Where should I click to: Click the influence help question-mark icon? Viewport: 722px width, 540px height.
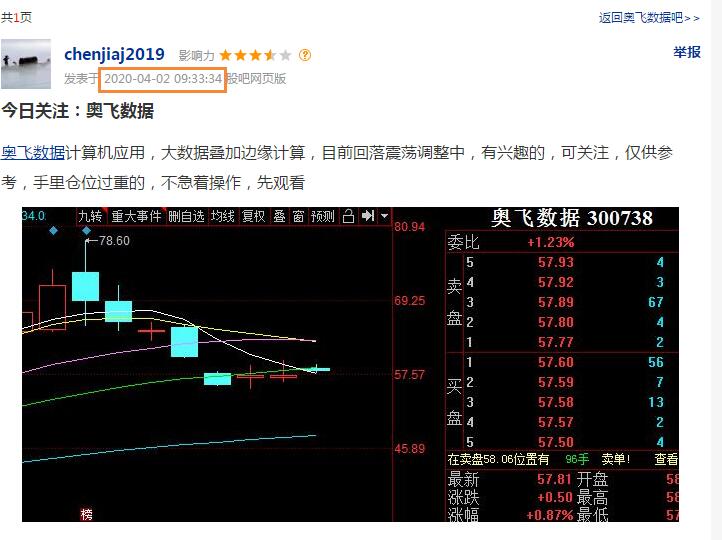click(305, 55)
